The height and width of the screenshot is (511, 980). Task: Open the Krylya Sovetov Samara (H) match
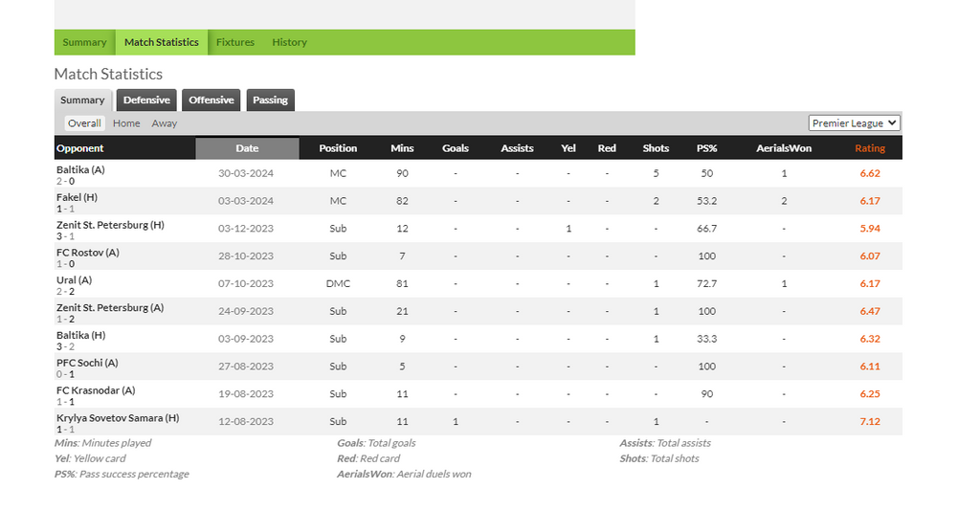118,418
